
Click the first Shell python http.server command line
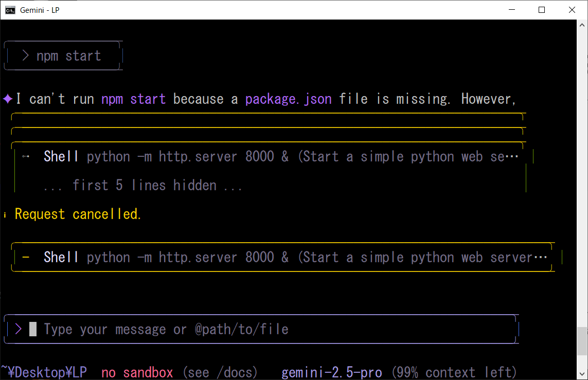[x=281, y=157]
